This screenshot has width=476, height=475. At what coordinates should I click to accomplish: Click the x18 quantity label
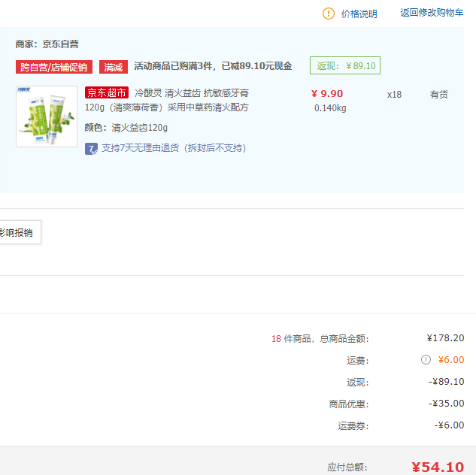click(x=394, y=95)
